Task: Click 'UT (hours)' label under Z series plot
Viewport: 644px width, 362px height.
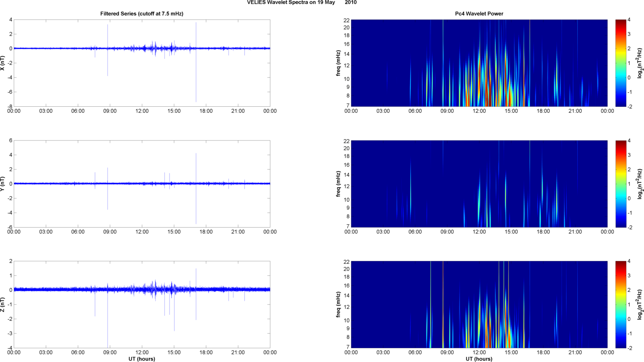Action: [x=142, y=359]
